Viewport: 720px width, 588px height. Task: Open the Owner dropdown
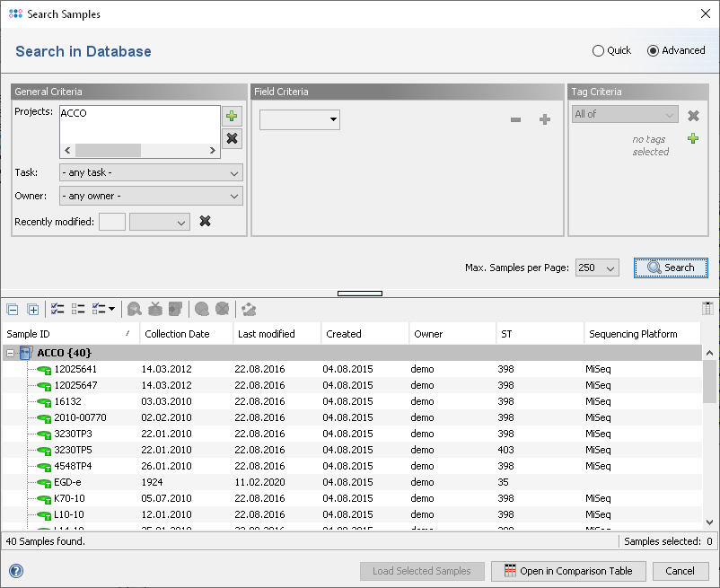tap(151, 196)
